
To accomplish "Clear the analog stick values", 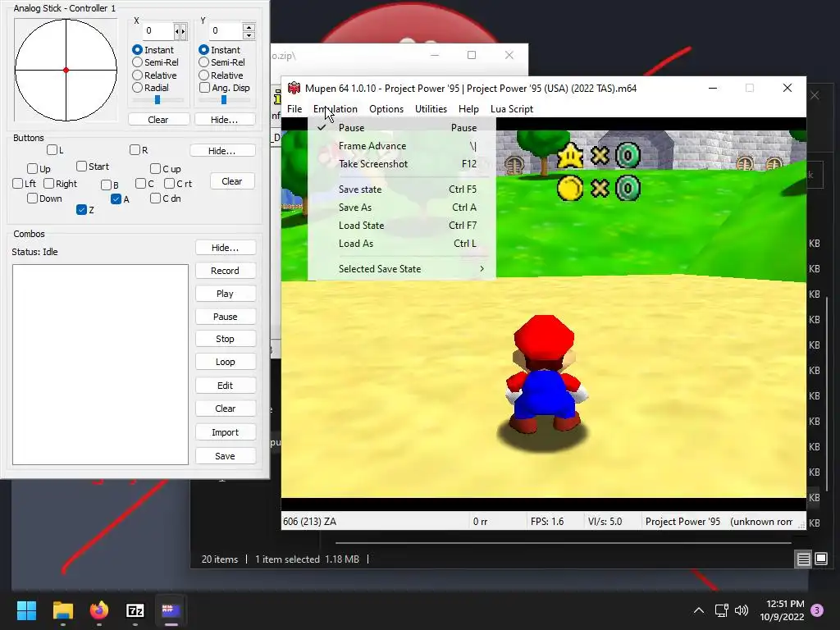I will [158, 120].
